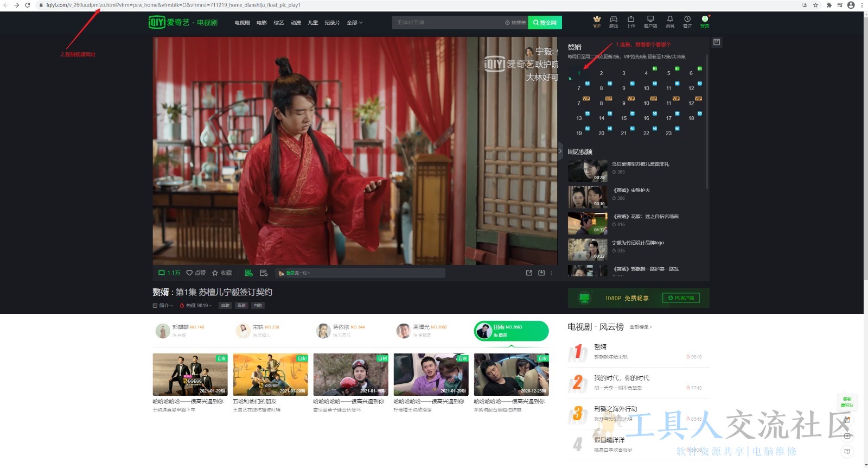Click the green 签到 sign-in badge on right edge

tap(847, 402)
